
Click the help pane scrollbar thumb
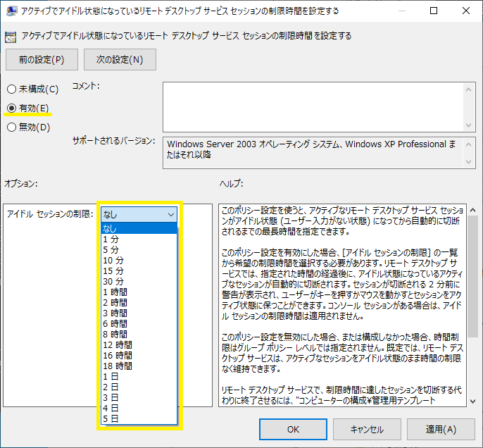pos(473,276)
